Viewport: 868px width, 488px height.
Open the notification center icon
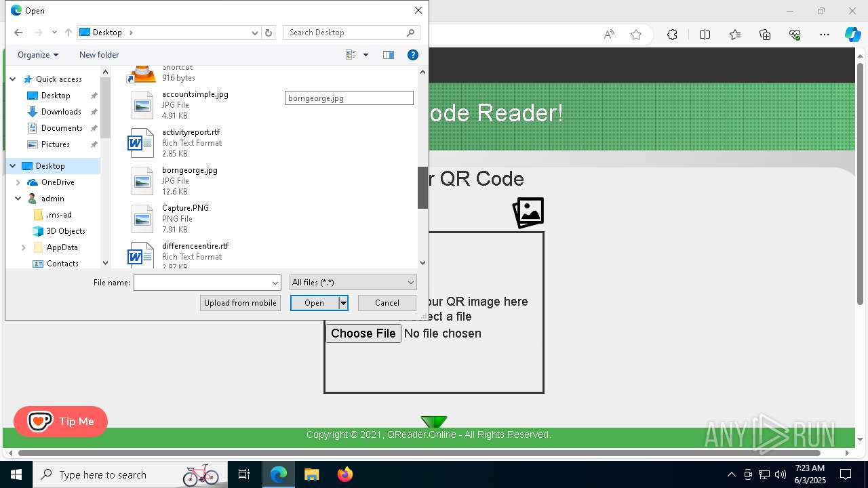846,474
